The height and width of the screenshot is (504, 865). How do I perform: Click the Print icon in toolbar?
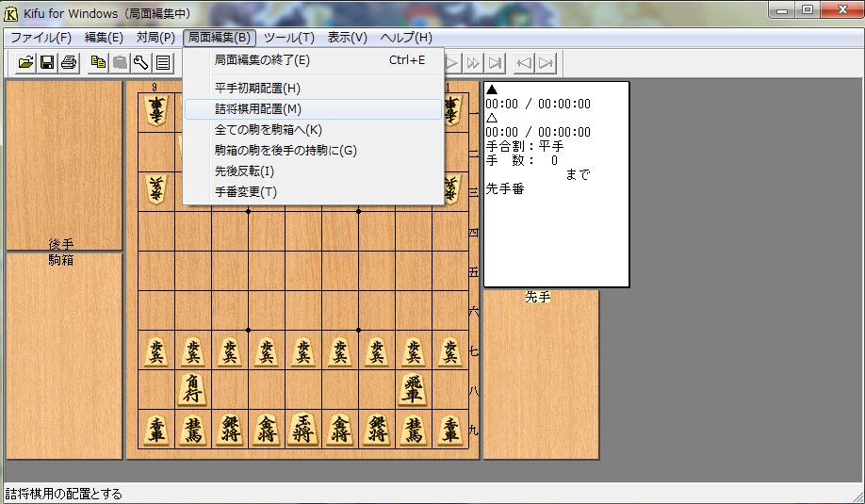pyautogui.click(x=68, y=63)
